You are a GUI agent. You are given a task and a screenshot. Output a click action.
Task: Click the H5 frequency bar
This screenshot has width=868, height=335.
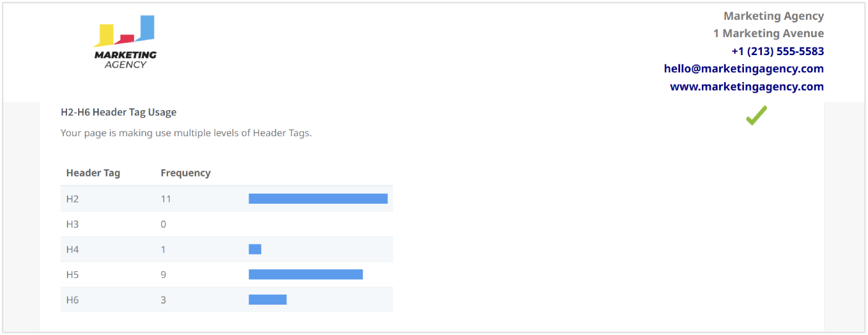point(306,274)
